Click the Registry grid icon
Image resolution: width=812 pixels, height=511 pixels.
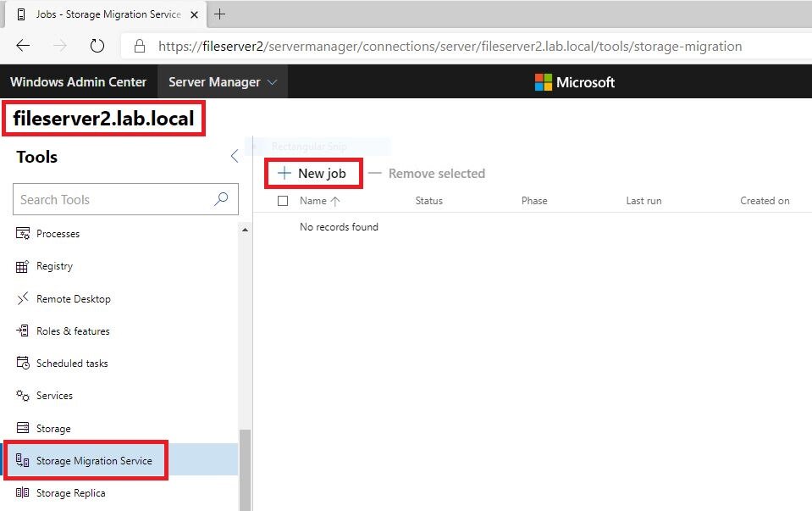[22, 266]
